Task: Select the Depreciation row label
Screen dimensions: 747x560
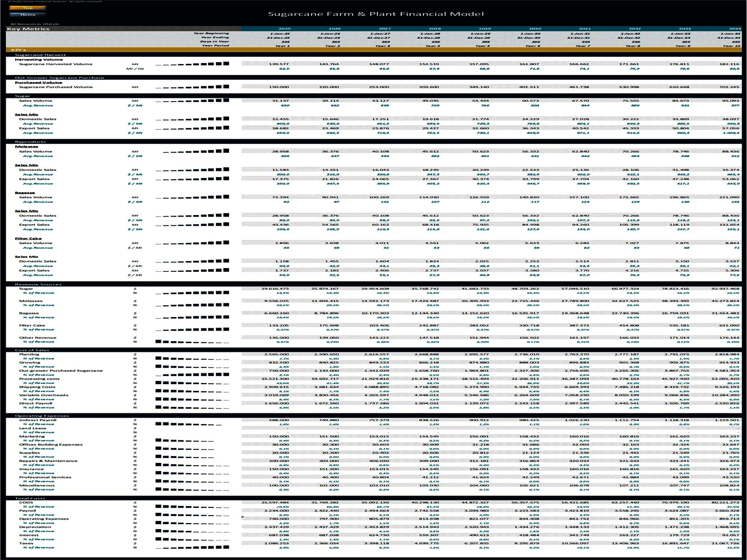Action: (35, 527)
